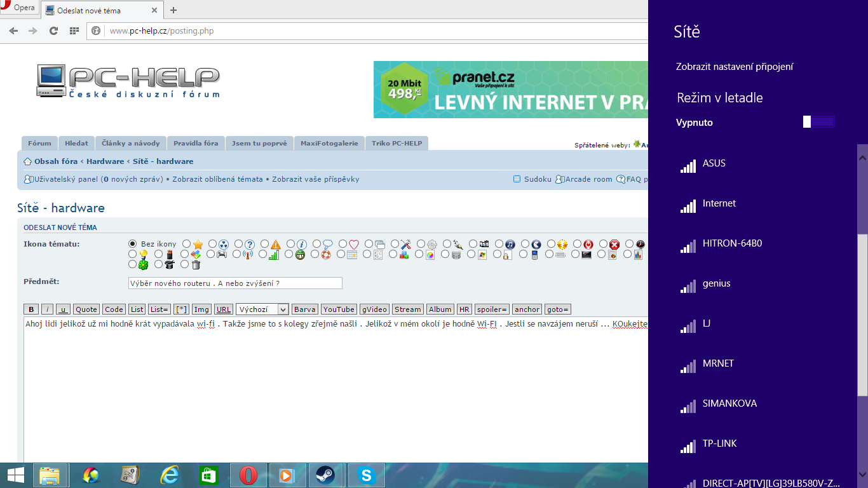Open Steam from the taskbar
Screen dimensions: 868x488
[x=326, y=475]
